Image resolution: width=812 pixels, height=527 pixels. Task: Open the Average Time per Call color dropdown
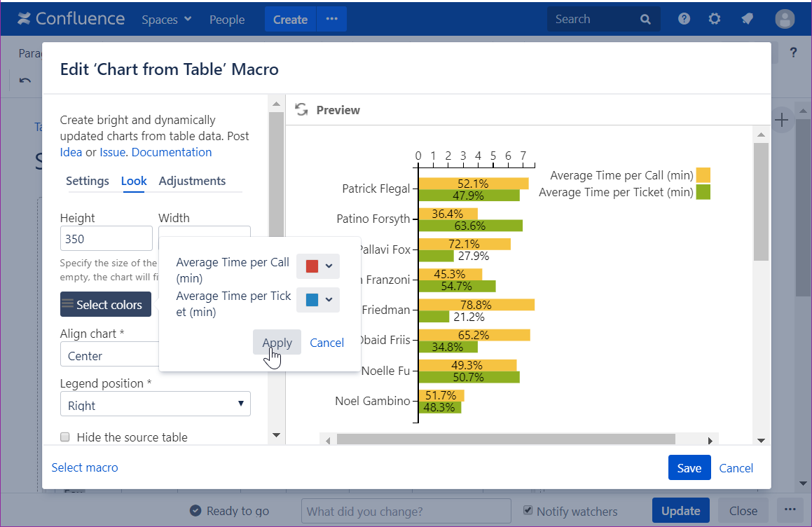click(318, 266)
